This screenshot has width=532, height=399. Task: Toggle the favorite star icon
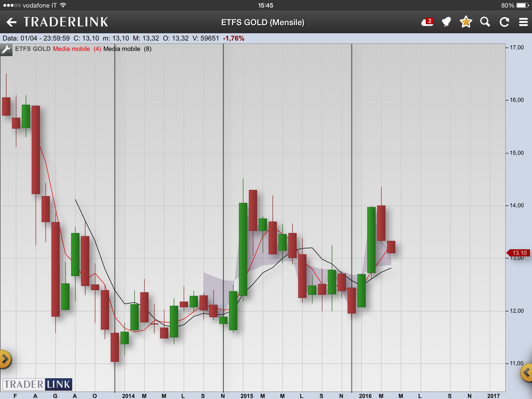point(466,22)
